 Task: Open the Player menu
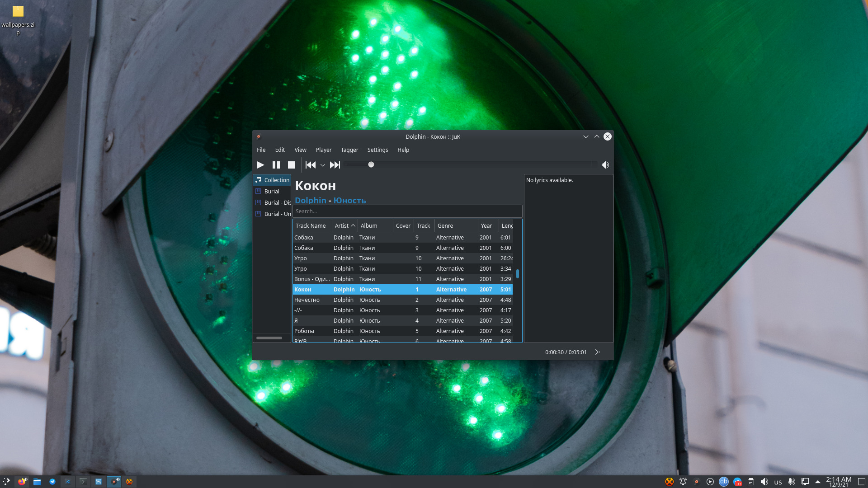(323, 150)
